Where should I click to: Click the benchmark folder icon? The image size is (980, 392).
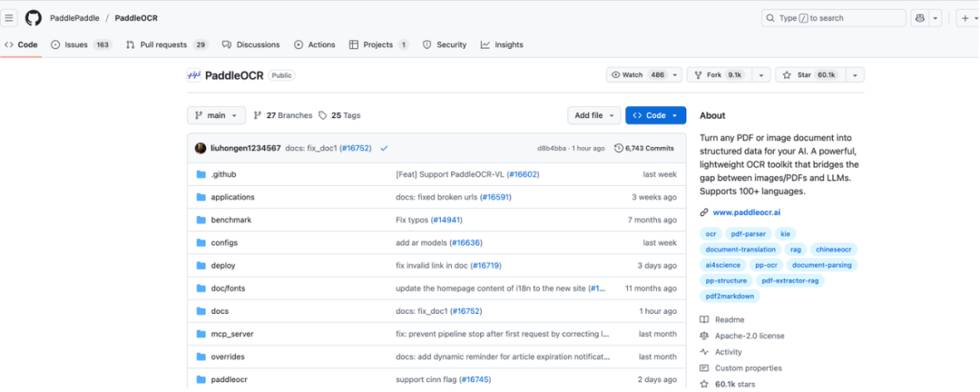pyautogui.click(x=201, y=220)
